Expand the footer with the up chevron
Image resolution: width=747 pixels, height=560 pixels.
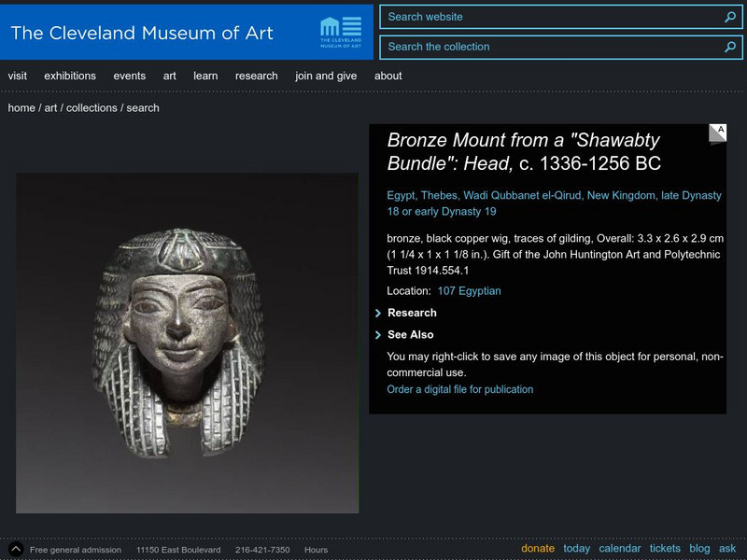(x=16, y=550)
